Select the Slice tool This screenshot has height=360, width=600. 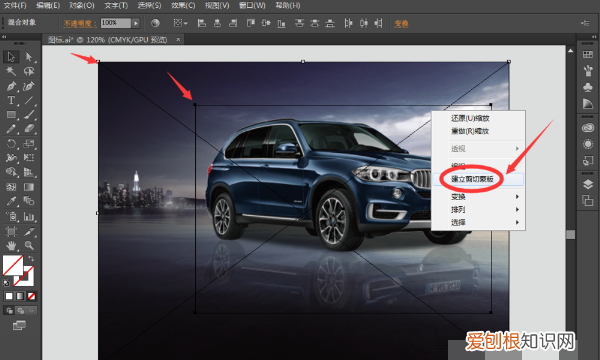click(29, 231)
